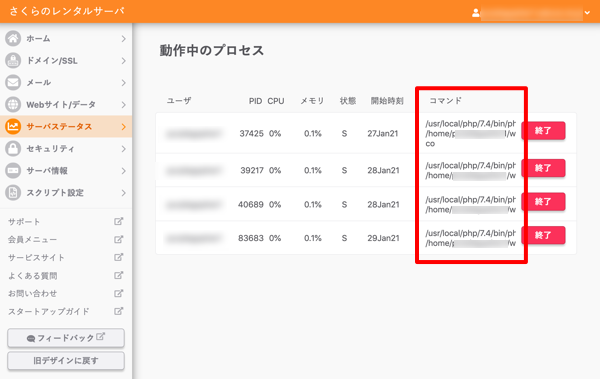
Task: Click the command text of process 37425
Action: pos(471,134)
